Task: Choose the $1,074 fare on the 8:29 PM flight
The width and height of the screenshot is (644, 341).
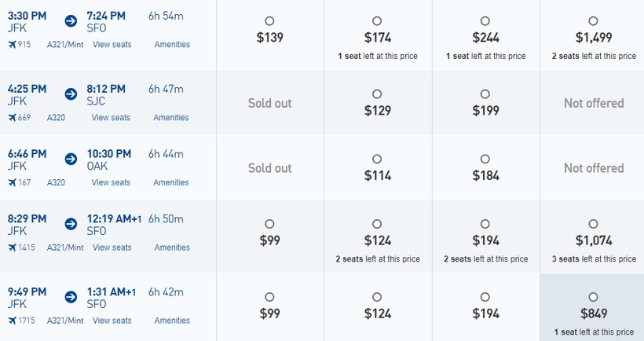Action: (593, 224)
